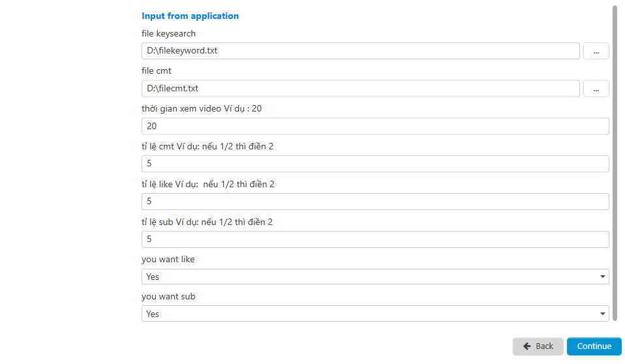Select the tỉ lệ cmt input box

point(375,164)
